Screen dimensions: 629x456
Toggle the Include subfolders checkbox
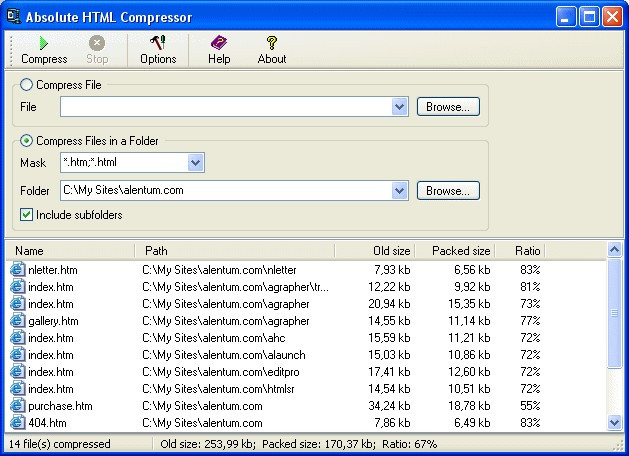point(26,214)
